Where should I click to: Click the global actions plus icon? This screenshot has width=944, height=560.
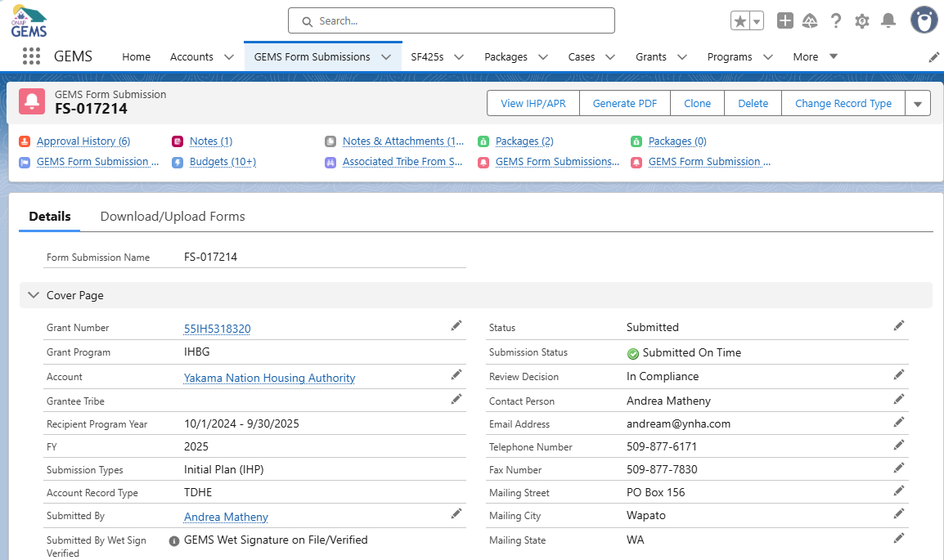(784, 21)
